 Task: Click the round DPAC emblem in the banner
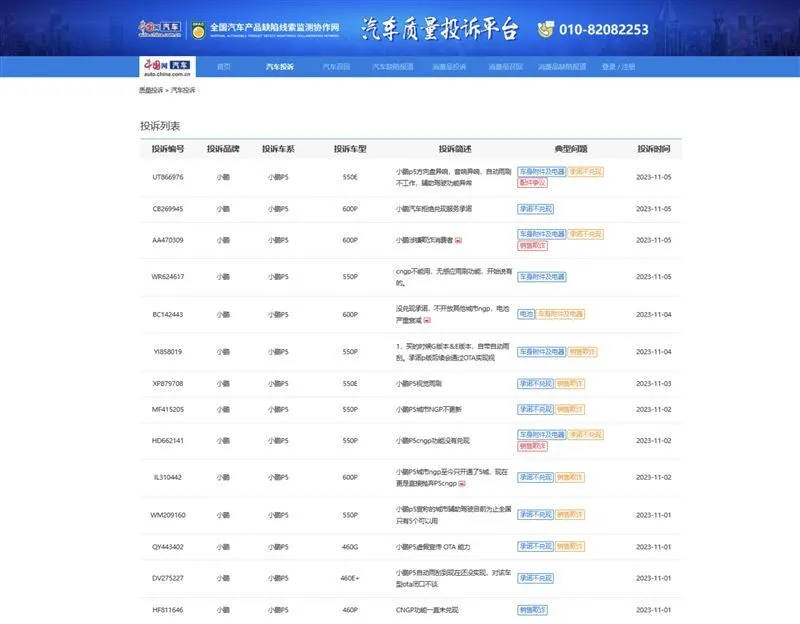pos(198,30)
